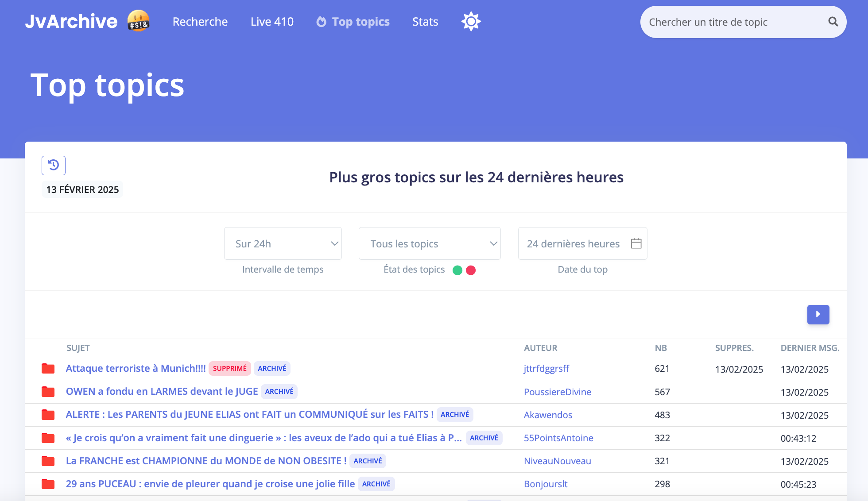The height and width of the screenshot is (501, 868).
Task: Open the topic history icon above the date
Action: click(x=53, y=165)
